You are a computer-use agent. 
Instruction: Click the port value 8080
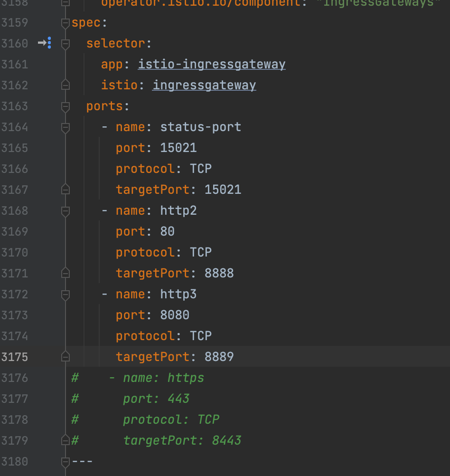[175, 315]
